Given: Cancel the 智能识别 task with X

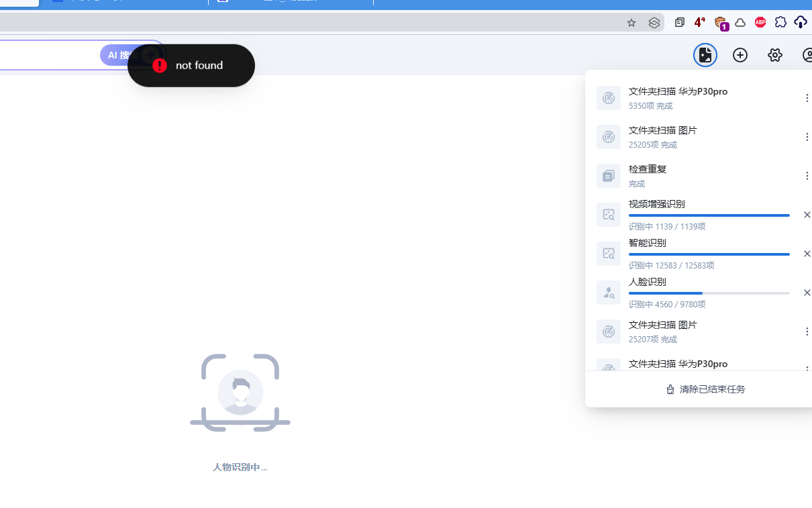Looking at the screenshot, I should pos(807,254).
